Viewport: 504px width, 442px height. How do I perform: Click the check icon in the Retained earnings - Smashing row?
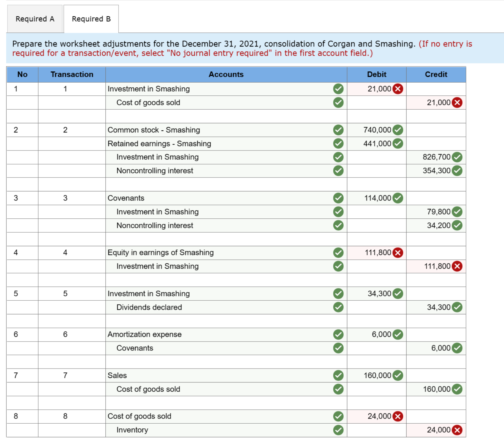338,143
